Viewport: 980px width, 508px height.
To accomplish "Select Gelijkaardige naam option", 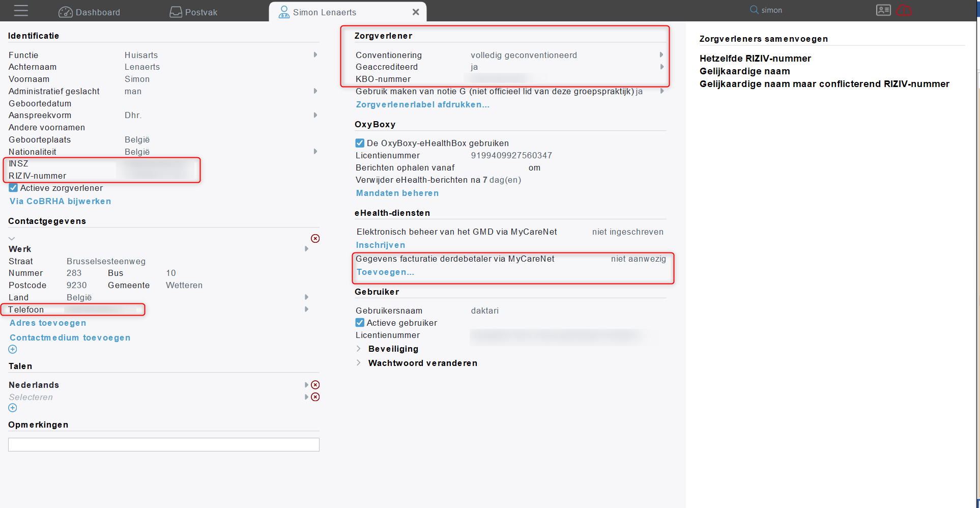I will (x=744, y=71).
